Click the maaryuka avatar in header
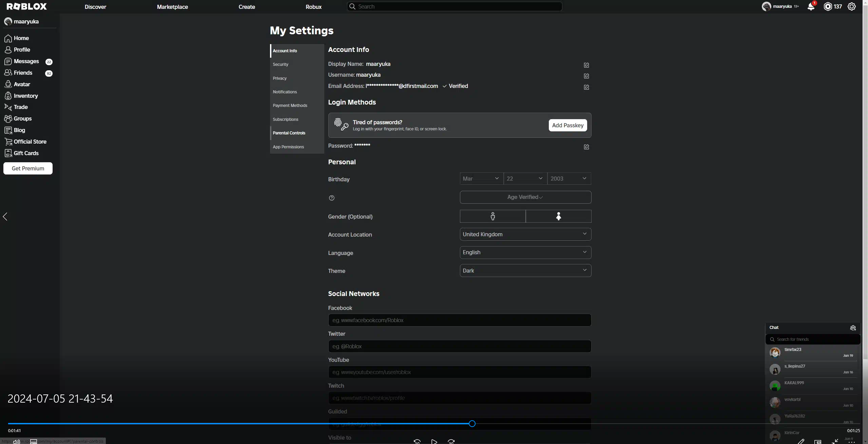The width and height of the screenshot is (868, 444). click(x=766, y=6)
